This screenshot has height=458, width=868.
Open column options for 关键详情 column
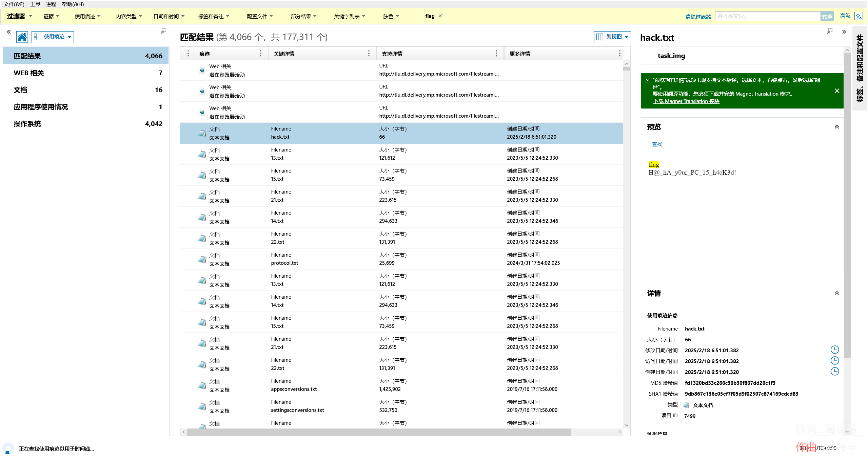pyautogui.click(x=369, y=53)
